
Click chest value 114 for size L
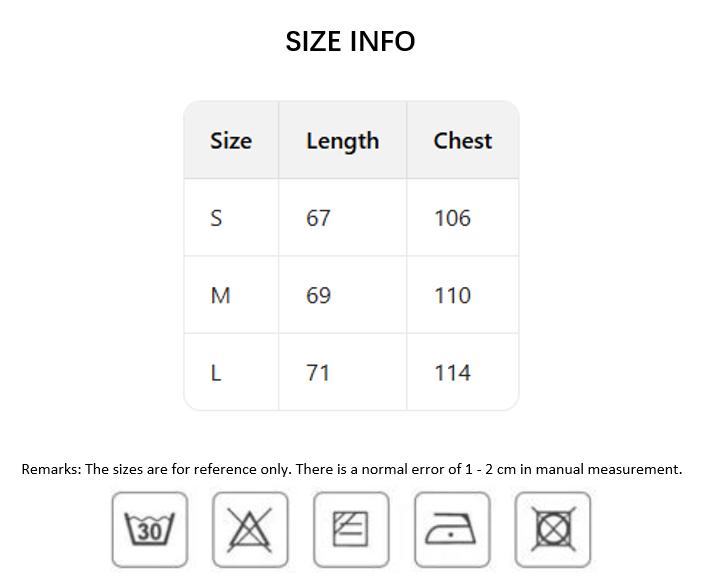452,373
